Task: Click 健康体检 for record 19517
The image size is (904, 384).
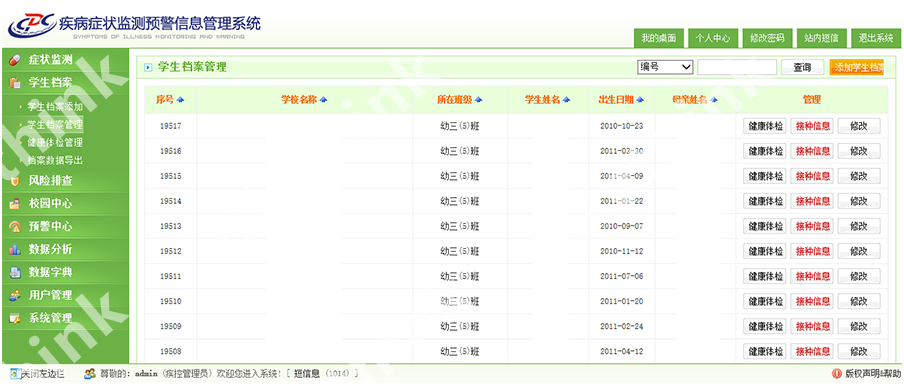Action: (765, 126)
